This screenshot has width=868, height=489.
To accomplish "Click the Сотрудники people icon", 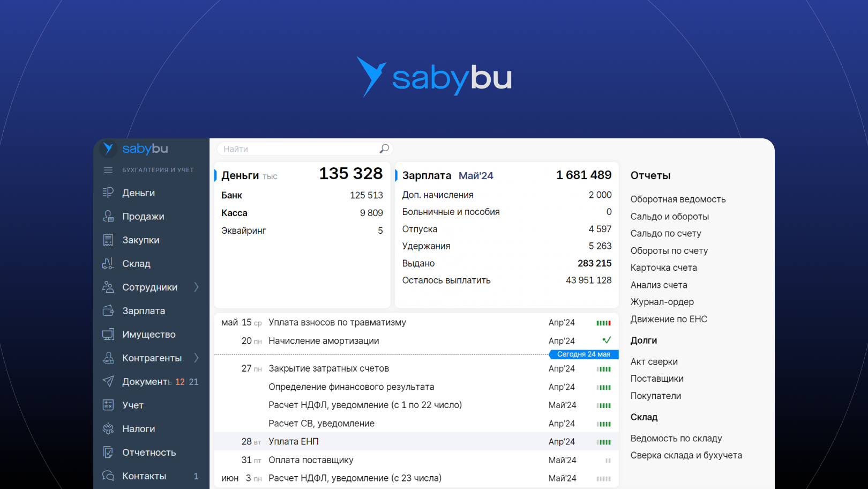I will click(x=108, y=287).
